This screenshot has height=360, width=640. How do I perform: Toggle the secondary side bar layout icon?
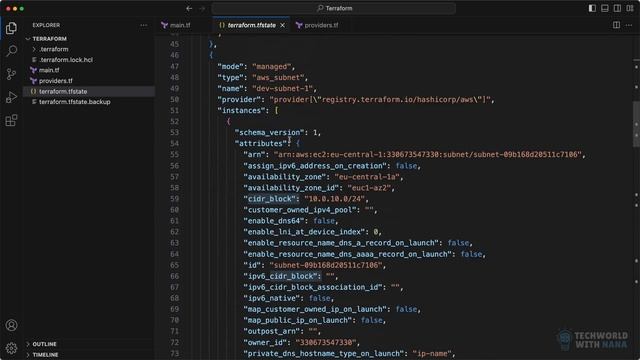pos(618,8)
